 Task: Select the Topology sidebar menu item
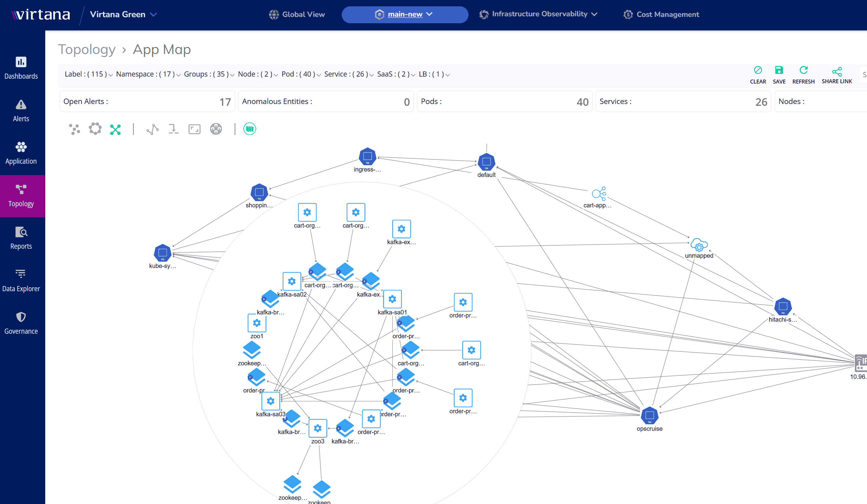click(22, 196)
